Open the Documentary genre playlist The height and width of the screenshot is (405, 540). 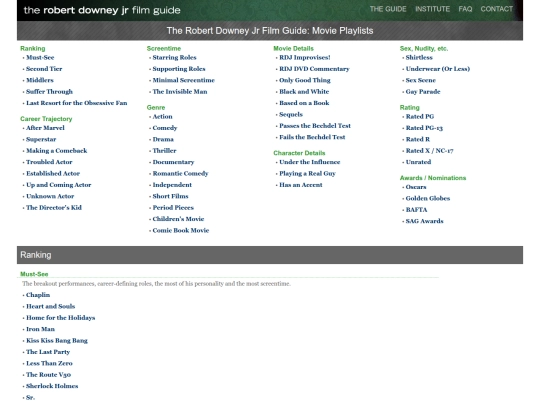point(174,162)
